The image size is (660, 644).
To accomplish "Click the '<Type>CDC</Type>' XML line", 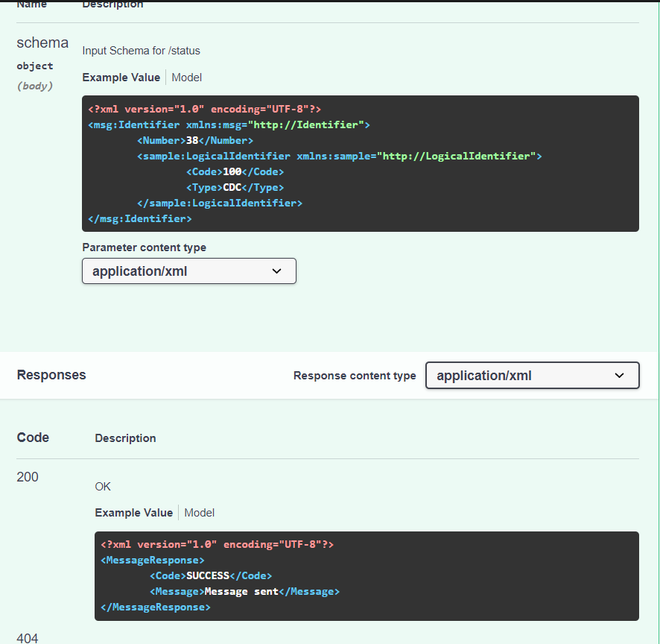I will [x=235, y=187].
